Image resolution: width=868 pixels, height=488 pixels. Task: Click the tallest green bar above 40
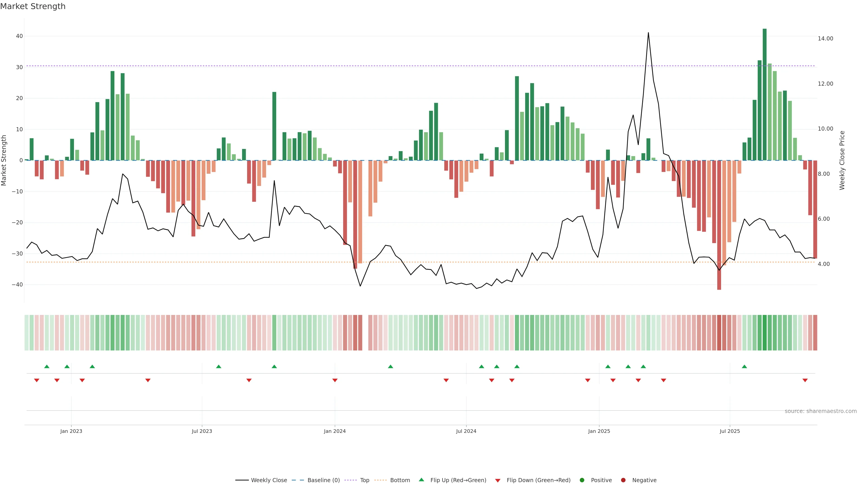(x=764, y=94)
